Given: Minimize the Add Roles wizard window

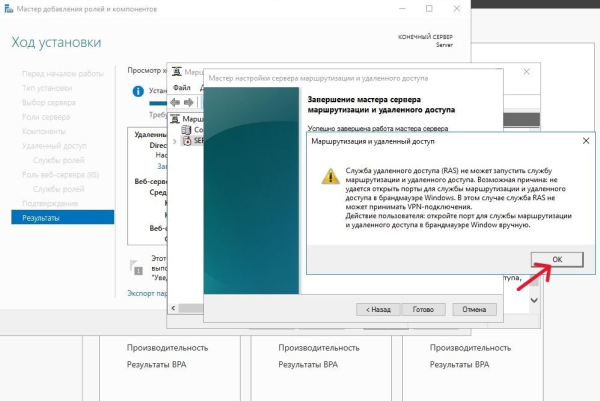Looking at the screenshot, I should point(402,8).
